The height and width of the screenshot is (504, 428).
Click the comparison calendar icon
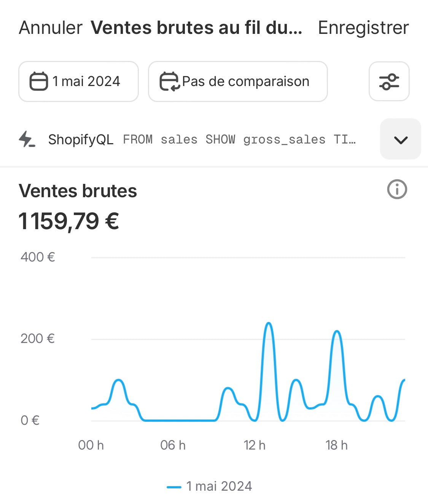[x=169, y=81]
